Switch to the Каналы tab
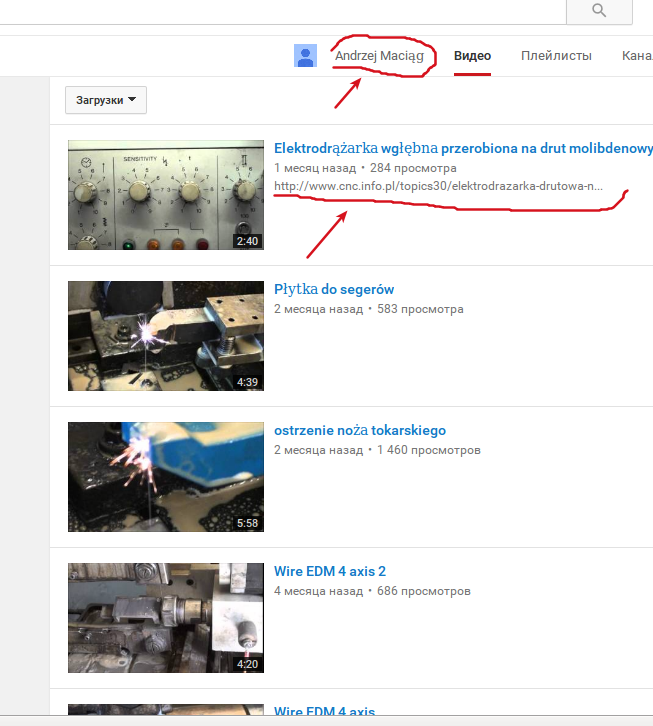This screenshot has width=653, height=726. coord(637,56)
